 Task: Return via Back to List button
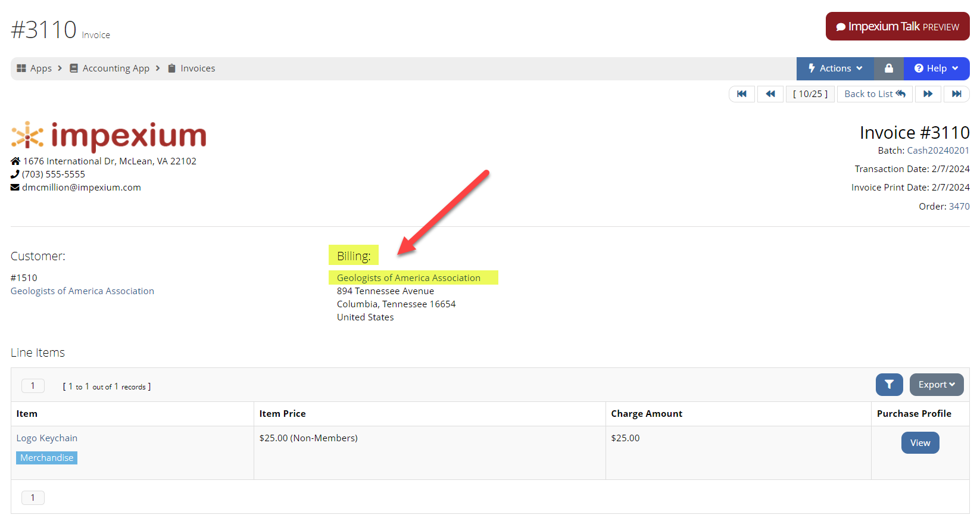point(875,94)
